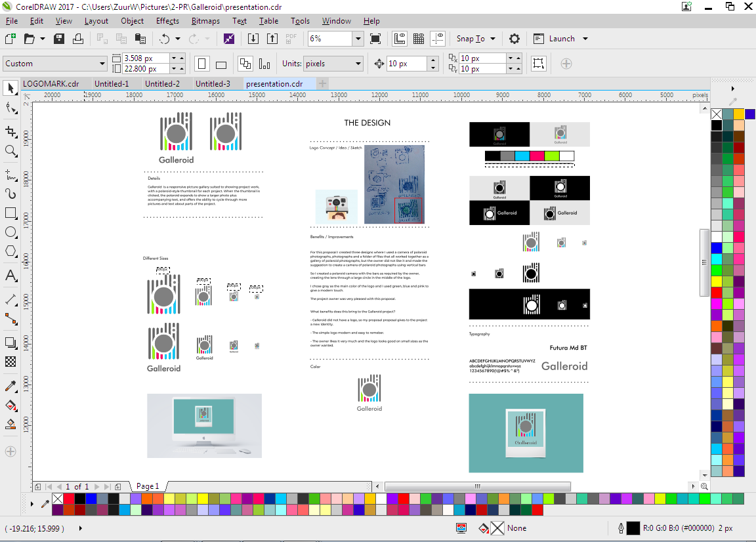Toggle apply layout to all pages
756x542 pixels.
tap(245, 64)
